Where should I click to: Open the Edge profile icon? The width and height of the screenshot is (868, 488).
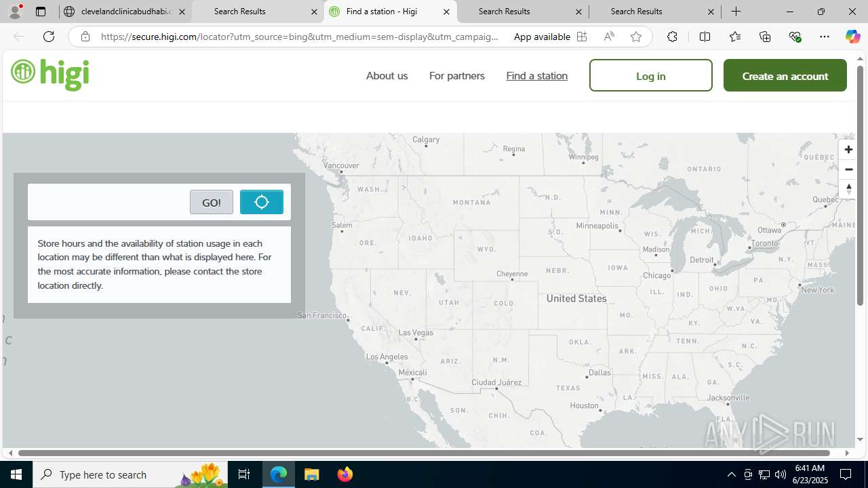tap(15, 12)
